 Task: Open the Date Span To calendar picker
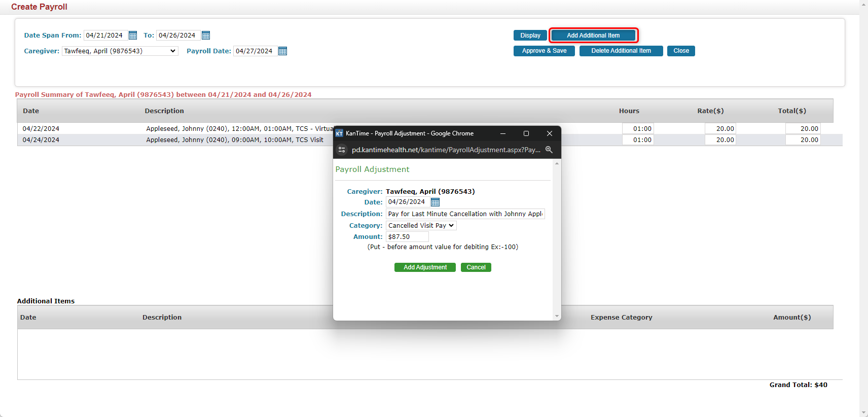[206, 36]
